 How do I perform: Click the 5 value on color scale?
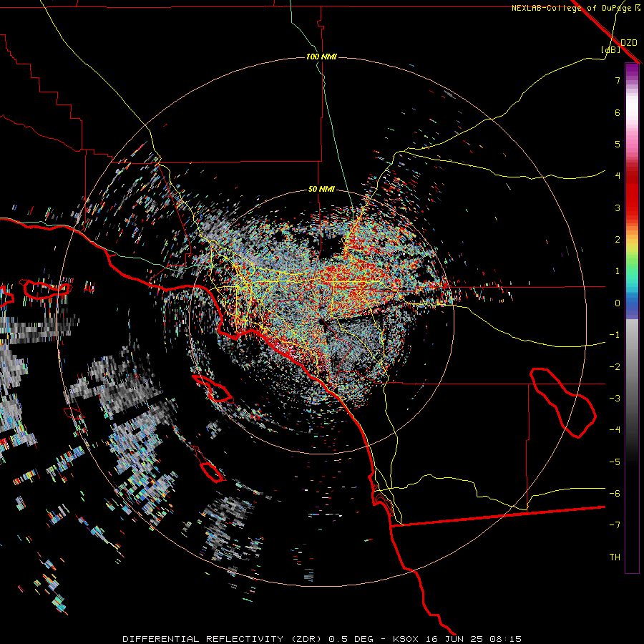point(618,144)
